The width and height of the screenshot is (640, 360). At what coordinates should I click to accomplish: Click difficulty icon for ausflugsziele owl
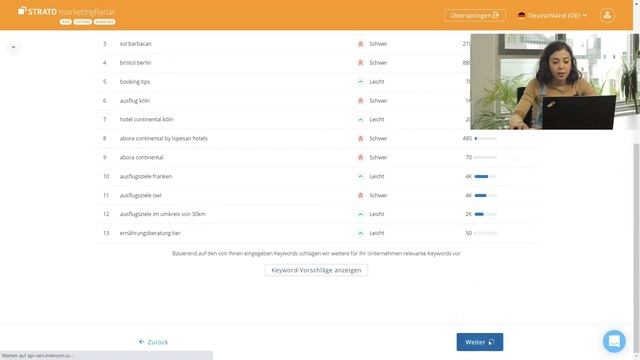pos(360,196)
